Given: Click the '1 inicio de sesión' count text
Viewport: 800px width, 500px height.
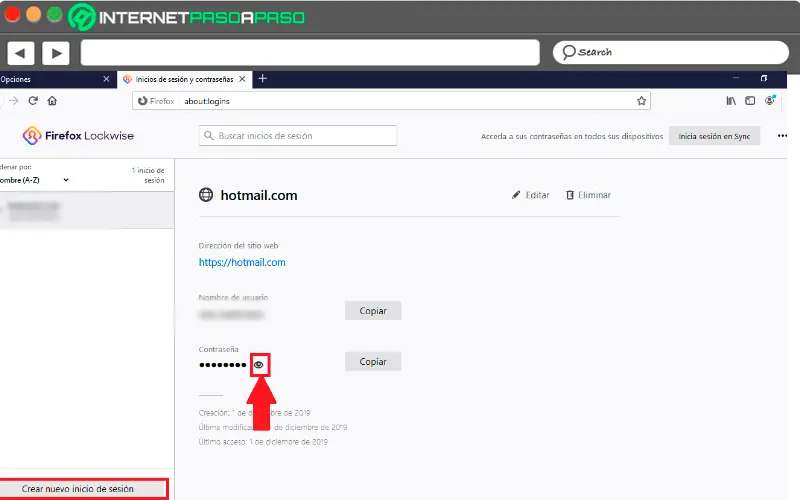Looking at the screenshot, I should [x=148, y=175].
